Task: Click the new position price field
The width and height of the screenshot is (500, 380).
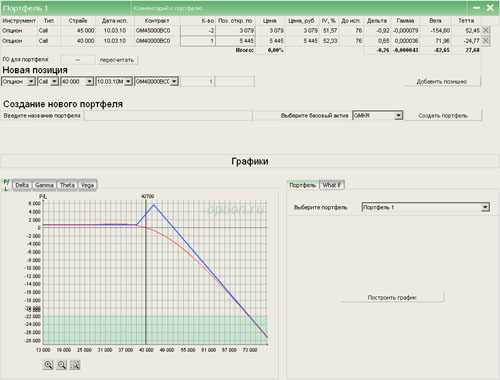Action: tap(235, 82)
